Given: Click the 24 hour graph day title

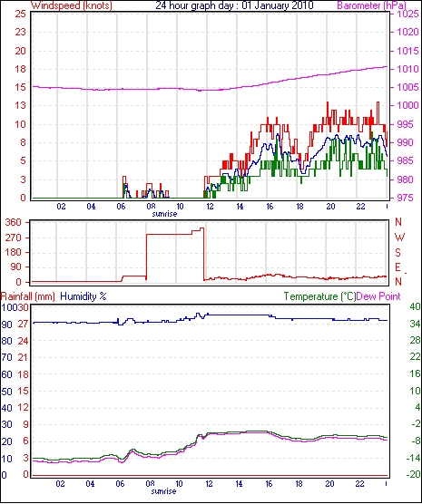Looking at the screenshot, I should click(234, 5).
